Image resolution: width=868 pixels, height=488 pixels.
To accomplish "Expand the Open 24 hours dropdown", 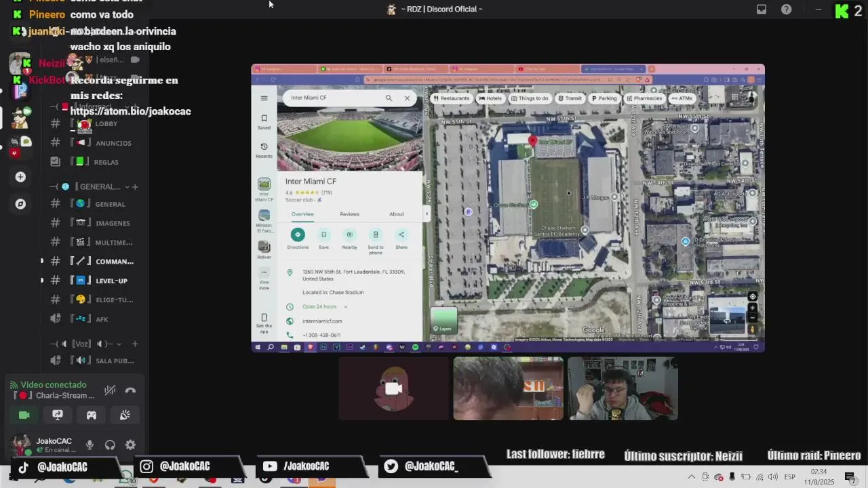I will click(x=345, y=307).
